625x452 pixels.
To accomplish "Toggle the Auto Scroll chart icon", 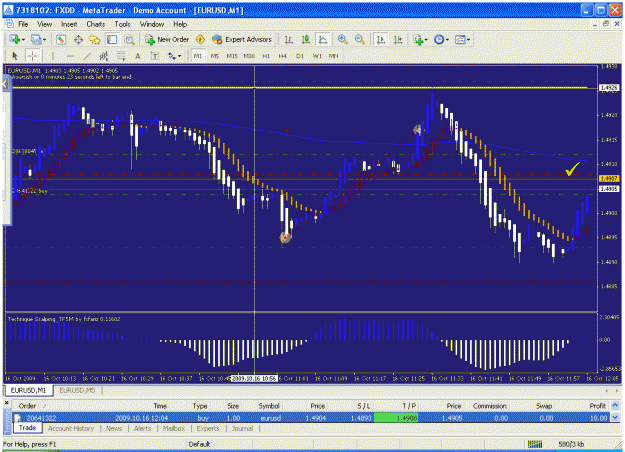I will (x=381, y=39).
